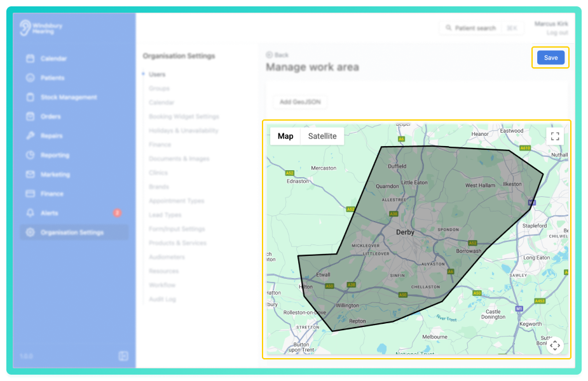Switch to Satellite view tab
The width and height of the screenshot is (588, 381).
[x=322, y=136]
